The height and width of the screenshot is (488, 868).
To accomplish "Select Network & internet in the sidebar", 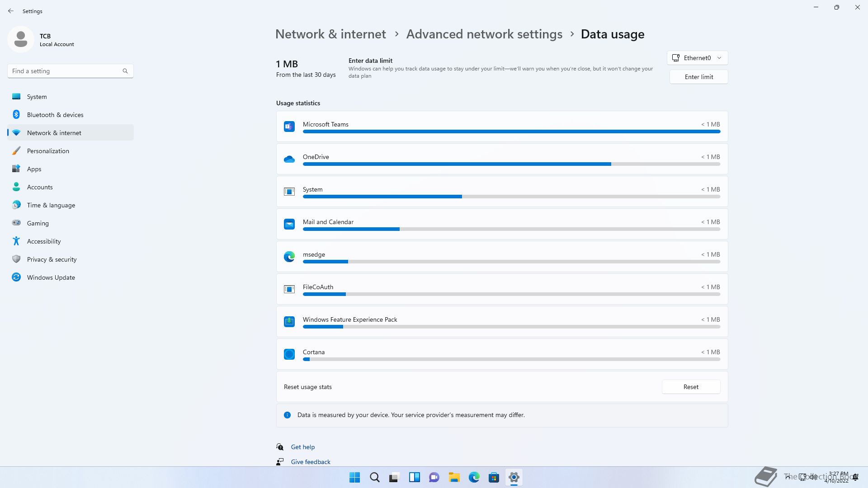I will pyautogui.click(x=71, y=133).
